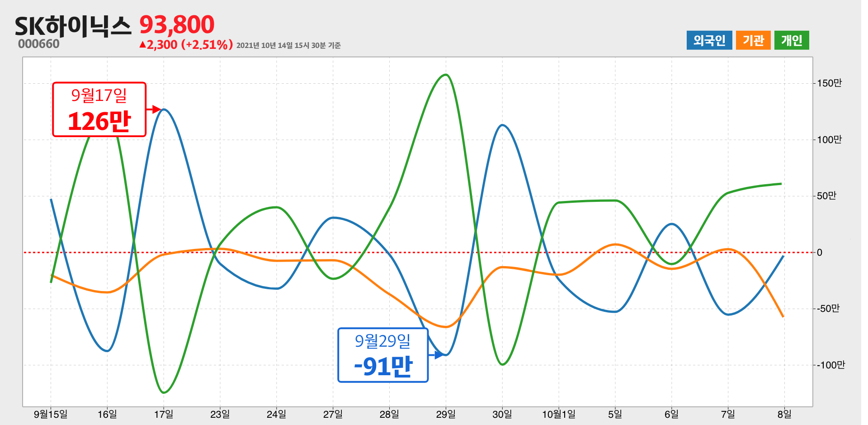Click the 5일 x-axis label
The image size is (868, 425).
click(615, 414)
